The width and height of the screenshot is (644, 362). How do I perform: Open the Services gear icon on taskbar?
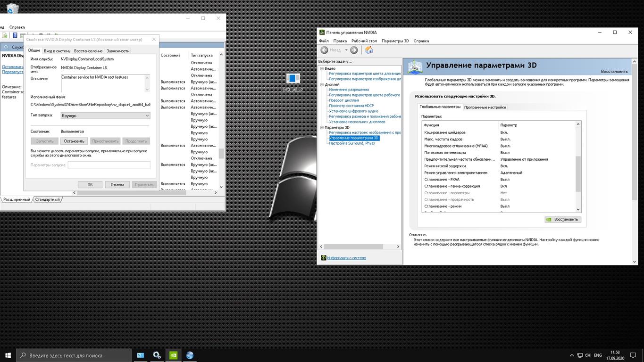point(157,355)
